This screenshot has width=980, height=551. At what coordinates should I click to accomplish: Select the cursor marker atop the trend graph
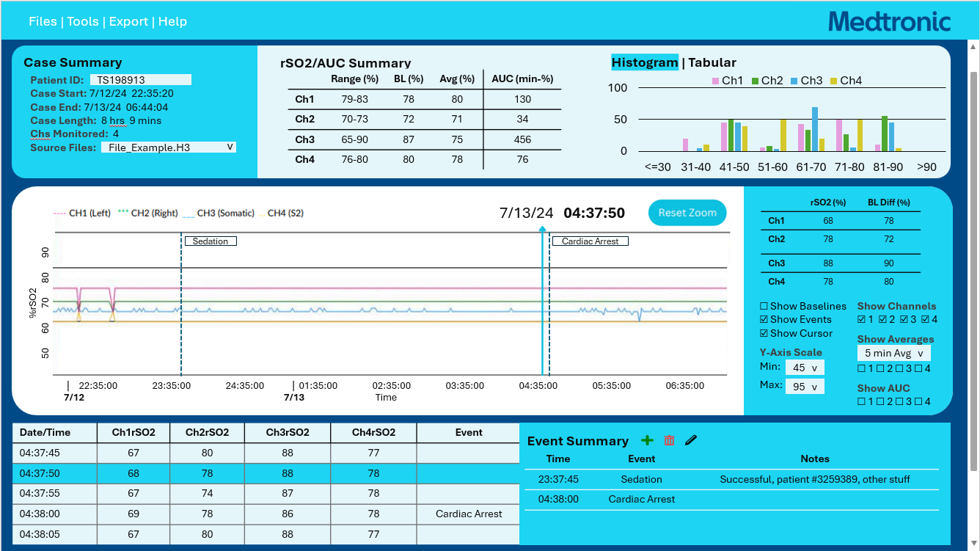(542, 230)
